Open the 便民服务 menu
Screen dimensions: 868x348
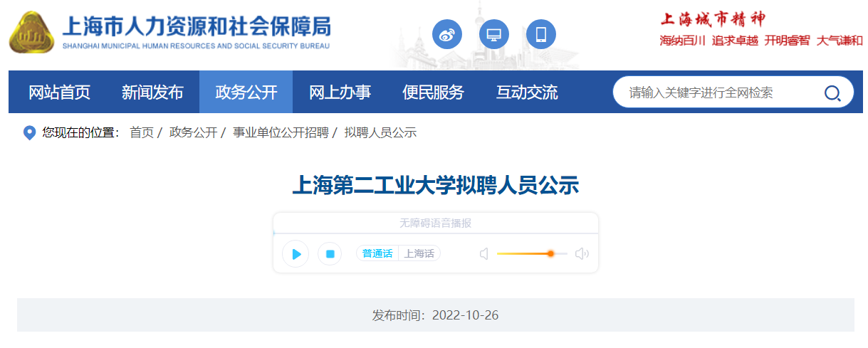point(433,92)
